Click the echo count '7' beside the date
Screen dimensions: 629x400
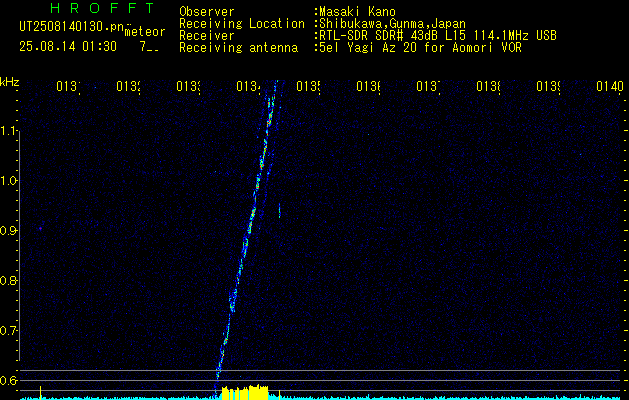point(143,47)
